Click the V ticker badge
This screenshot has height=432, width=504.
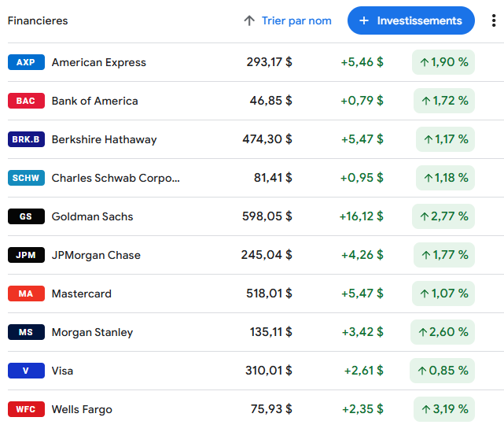tap(26, 371)
